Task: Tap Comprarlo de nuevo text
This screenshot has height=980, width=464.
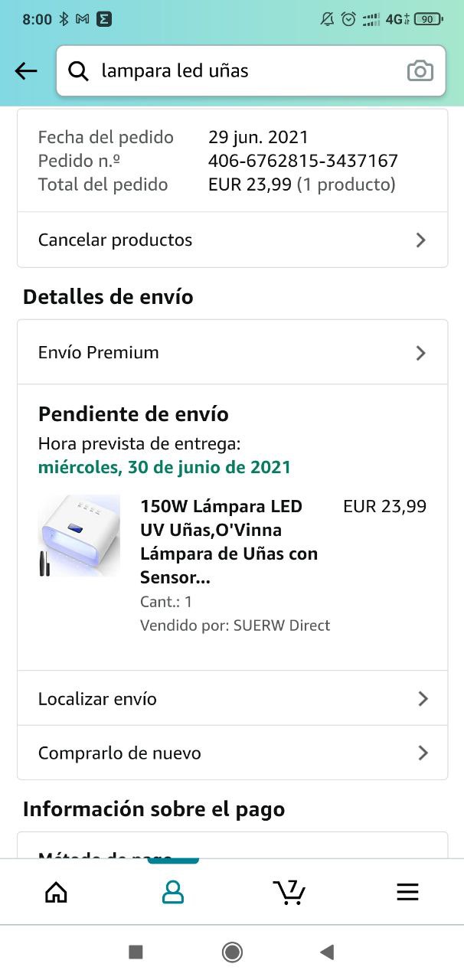Action: [119, 753]
